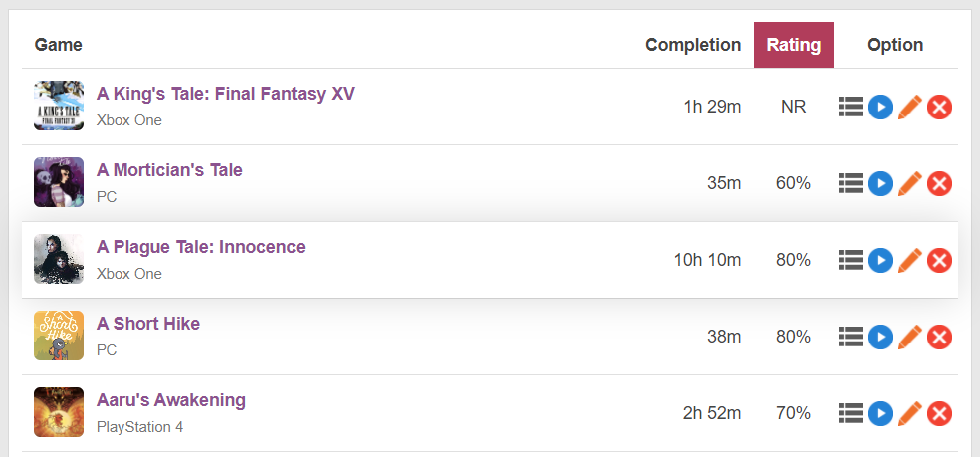This screenshot has height=457, width=980.
Task: Delete A Mortician's Tale with red X icon
Action: [939, 183]
